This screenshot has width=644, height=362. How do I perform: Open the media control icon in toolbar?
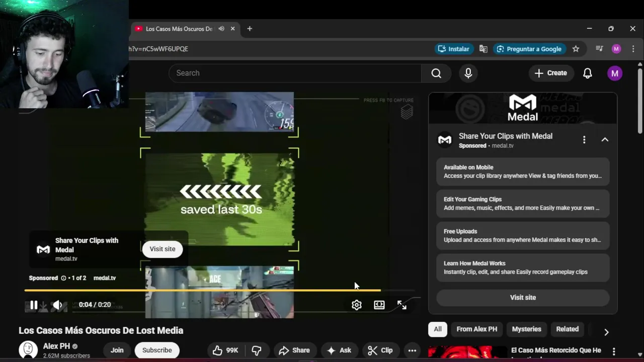coord(599,49)
